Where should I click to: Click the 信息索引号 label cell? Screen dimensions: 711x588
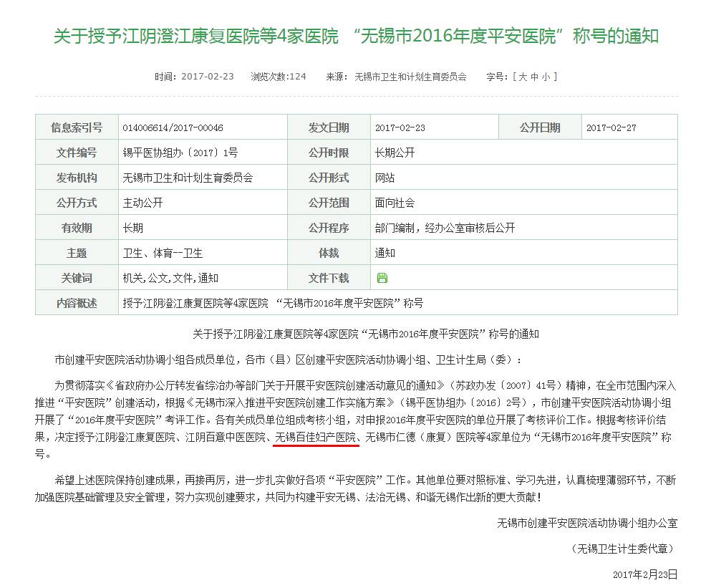coord(77,127)
